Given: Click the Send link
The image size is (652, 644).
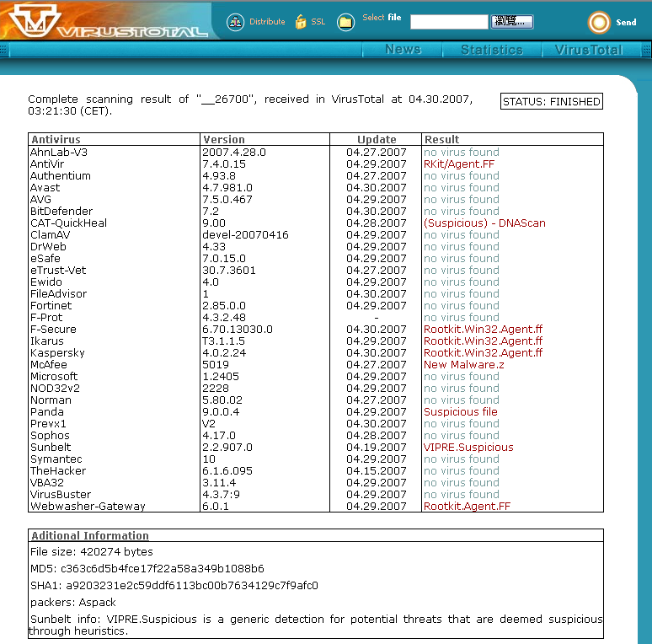Looking at the screenshot, I should pyautogui.click(x=626, y=23).
